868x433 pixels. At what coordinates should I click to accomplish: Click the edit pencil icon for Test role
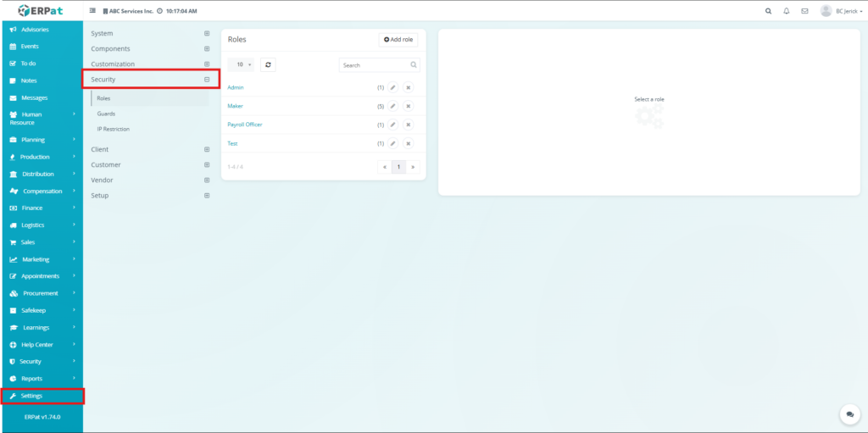[x=392, y=143]
